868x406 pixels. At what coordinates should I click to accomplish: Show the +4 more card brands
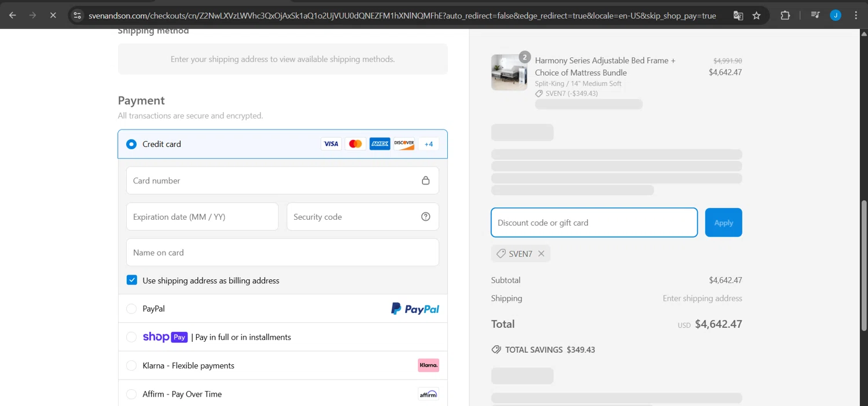point(428,144)
